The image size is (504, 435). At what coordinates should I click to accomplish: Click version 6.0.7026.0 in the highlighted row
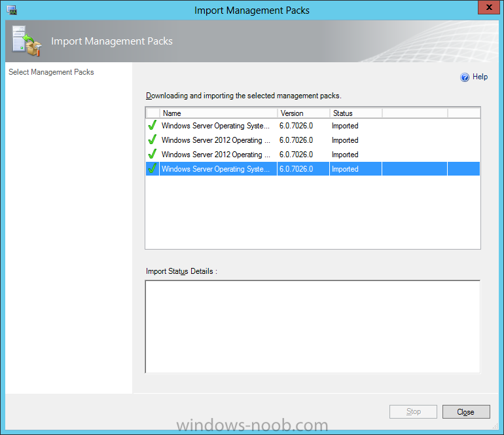pyautogui.click(x=296, y=169)
